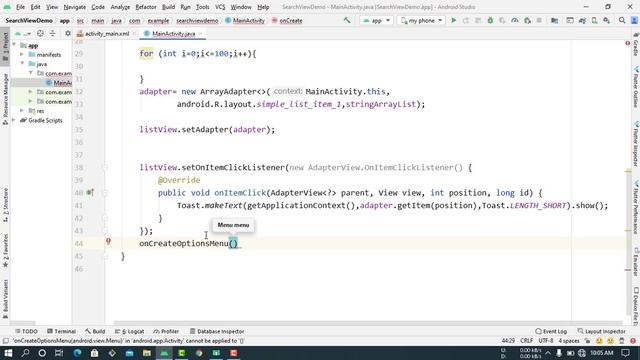Screen dimensions: 640x360
Task: Click the Search Everywhere magnifier icon
Action: click(x=622, y=20)
